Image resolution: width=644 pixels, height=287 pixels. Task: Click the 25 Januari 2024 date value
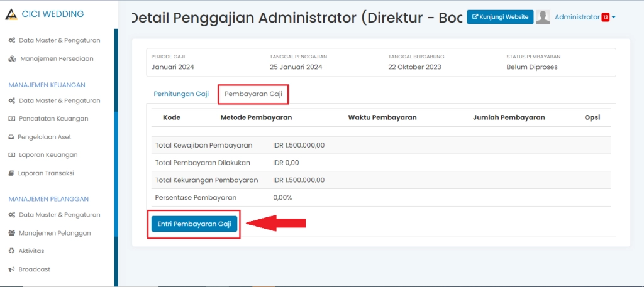pyautogui.click(x=296, y=67)
